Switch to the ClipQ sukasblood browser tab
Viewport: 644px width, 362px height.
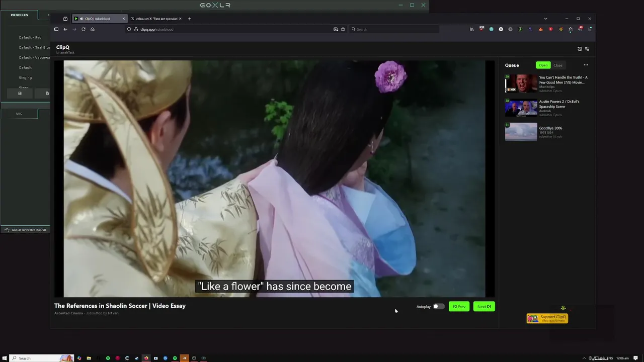click(99, 19)
